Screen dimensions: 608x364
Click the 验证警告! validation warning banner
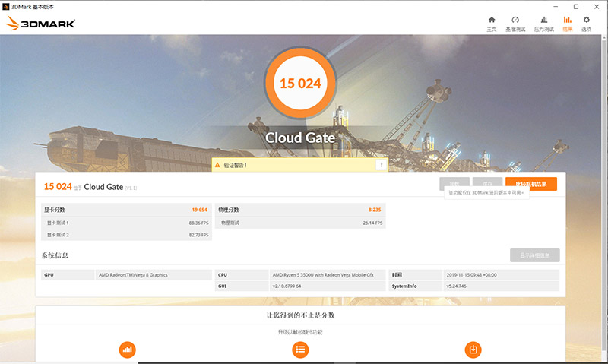[299, 165]
